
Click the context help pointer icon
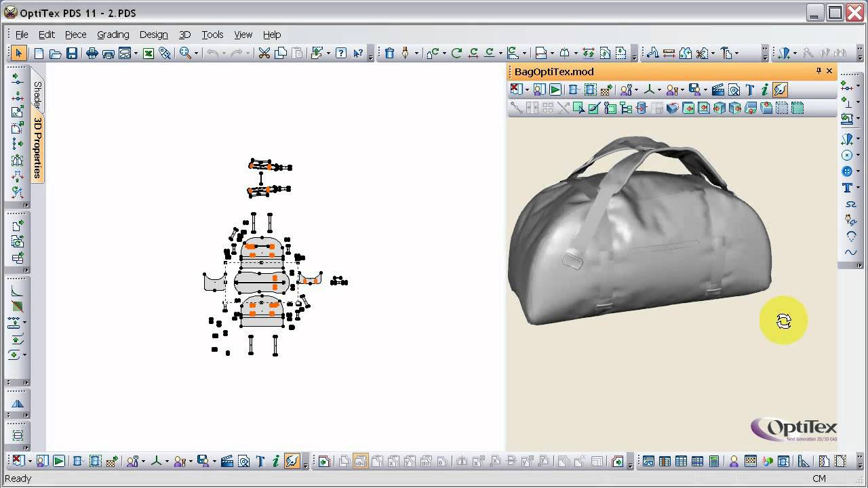(x=357, y=53)
